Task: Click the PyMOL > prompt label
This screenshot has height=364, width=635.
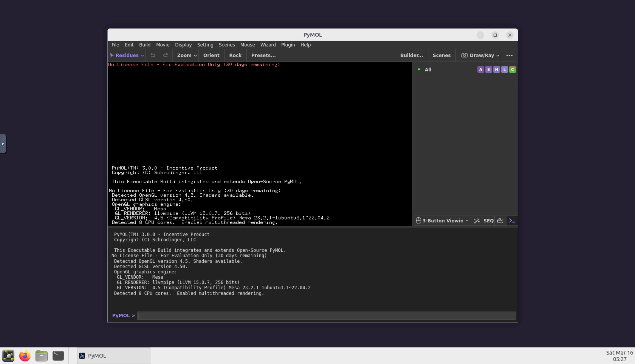Action: click(x=123, y=315)
